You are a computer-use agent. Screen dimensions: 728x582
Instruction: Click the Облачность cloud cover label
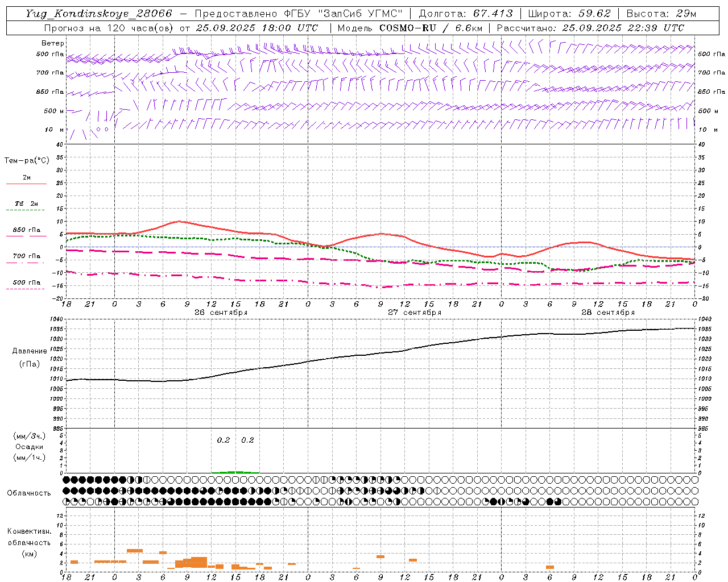pyautogui.click(x=29, y=493)
